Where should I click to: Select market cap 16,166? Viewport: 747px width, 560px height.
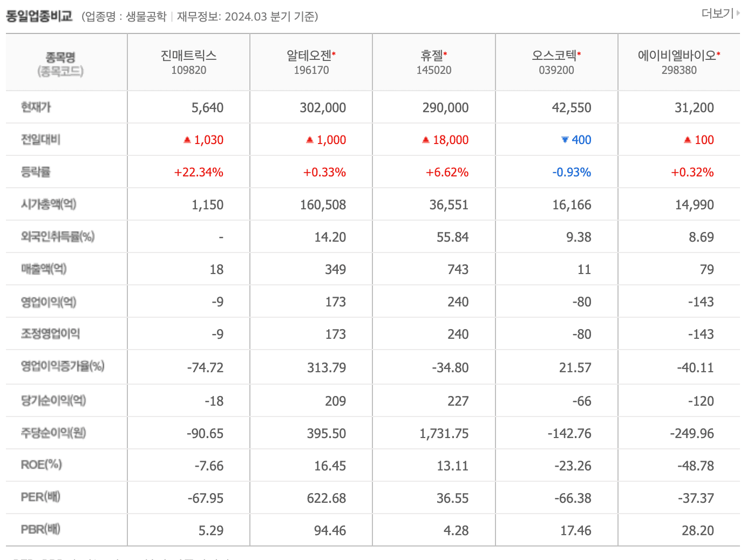pyautogui.click(x=572, y=205)
